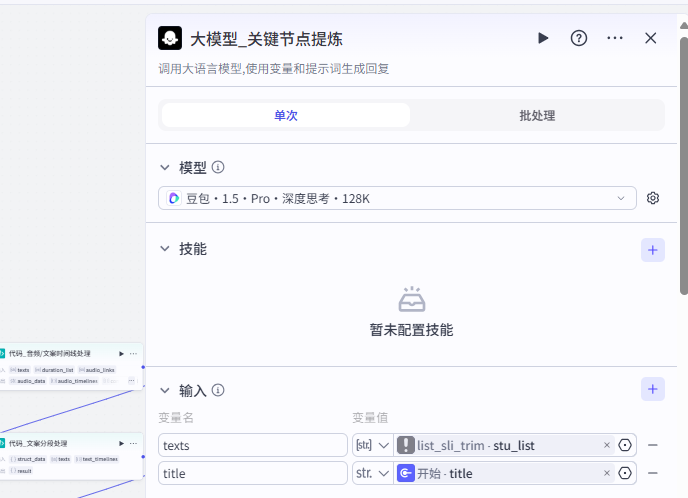This screenshot has width=688, height=498.
Task: Click the result output tag
Action: (21, 471)
